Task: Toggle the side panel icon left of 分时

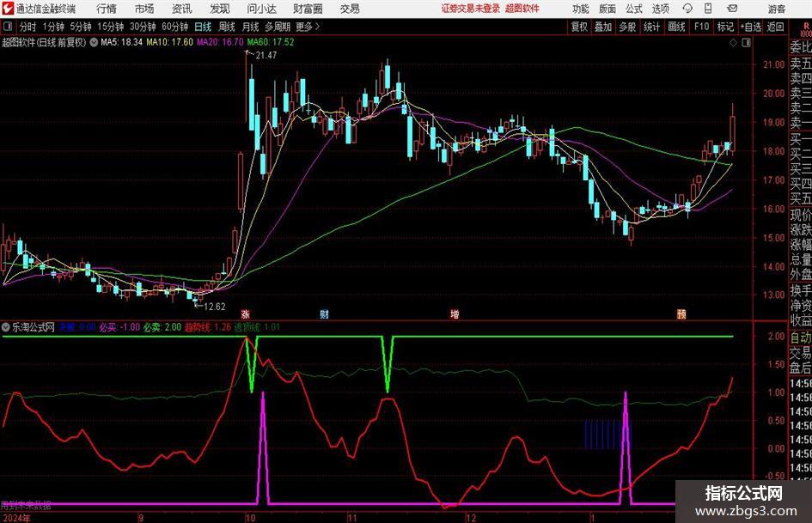Action: [x=7, y=27]
